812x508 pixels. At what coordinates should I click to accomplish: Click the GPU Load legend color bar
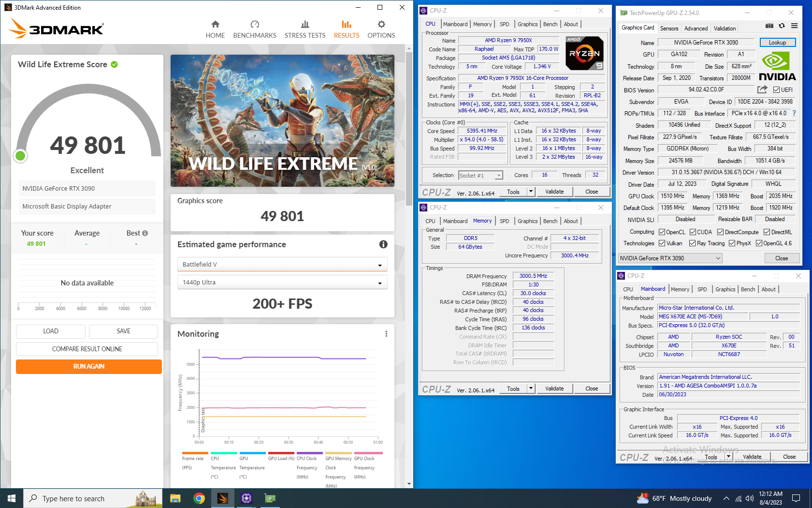pos(281,453)
